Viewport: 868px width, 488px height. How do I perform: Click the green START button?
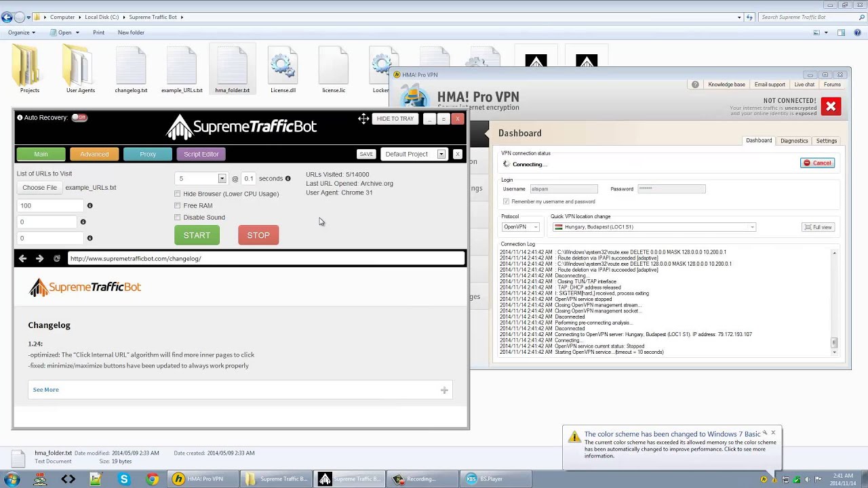point(197,235)
